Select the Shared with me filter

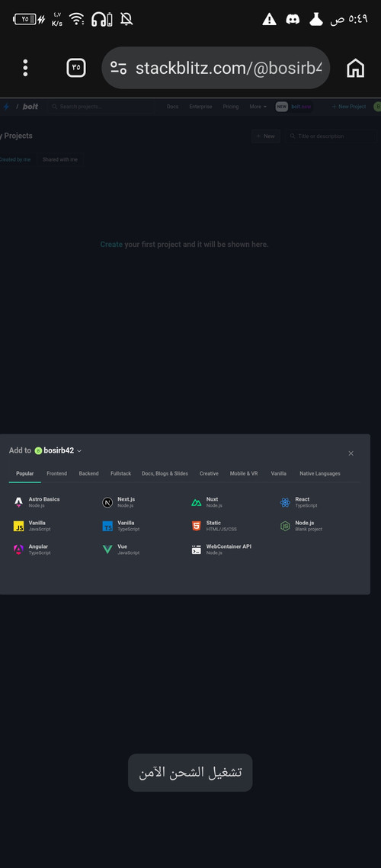[59, 159]
